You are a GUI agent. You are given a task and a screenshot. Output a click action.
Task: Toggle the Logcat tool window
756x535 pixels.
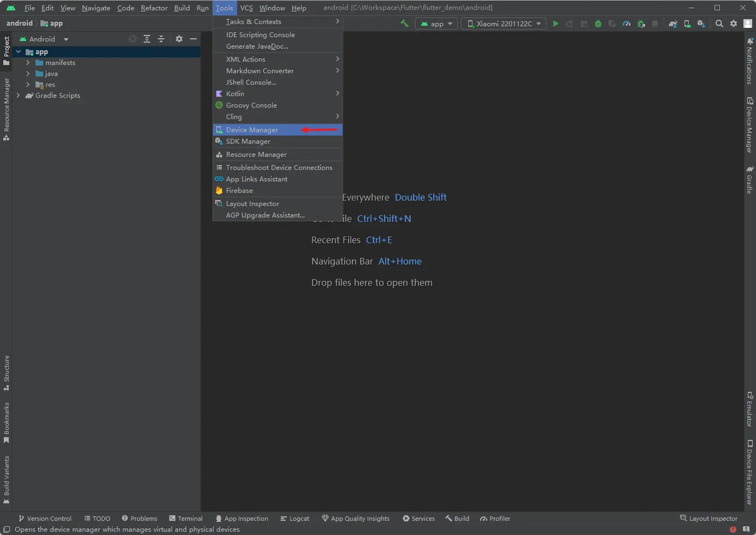click(294, 519)
